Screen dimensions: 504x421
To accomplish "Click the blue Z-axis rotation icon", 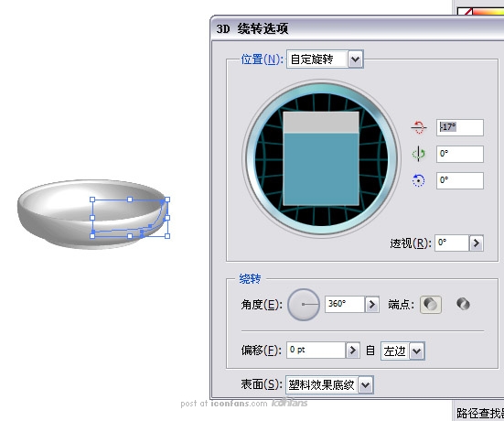I will tap(419, 180).
